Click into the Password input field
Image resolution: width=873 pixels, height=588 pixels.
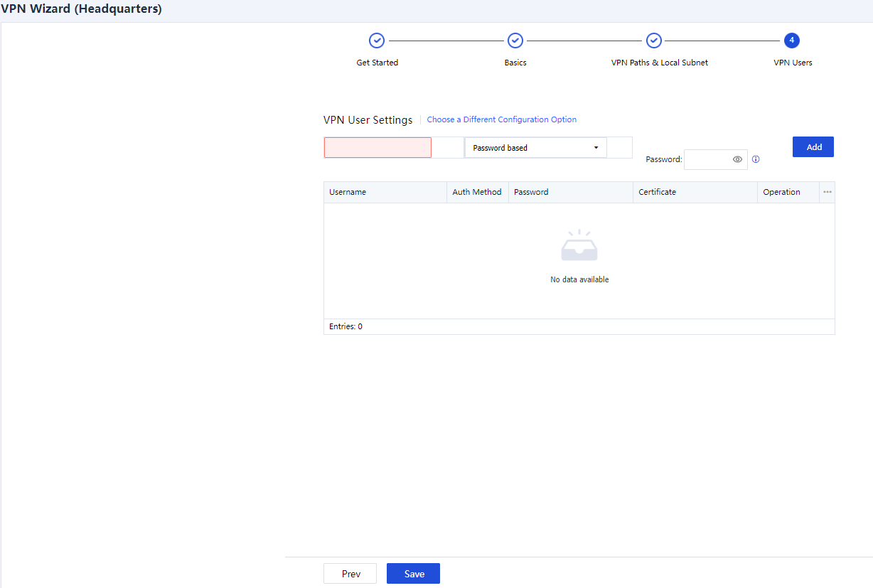707,159
